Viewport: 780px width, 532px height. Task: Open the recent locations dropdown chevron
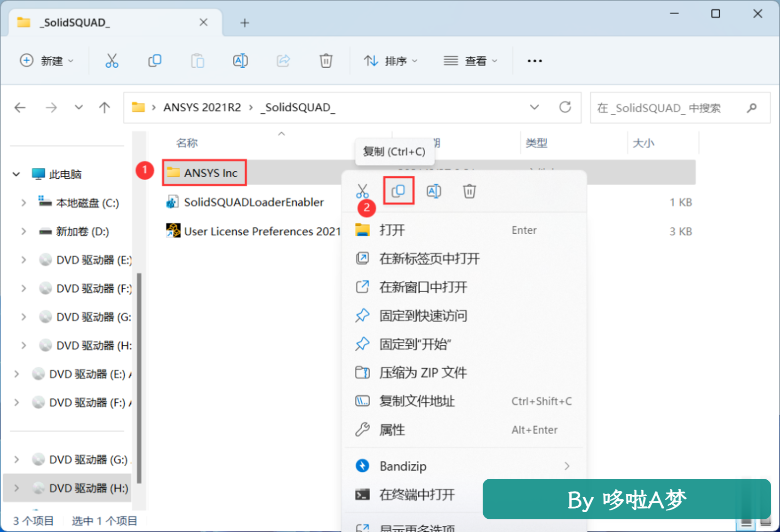tap(79, 108)
